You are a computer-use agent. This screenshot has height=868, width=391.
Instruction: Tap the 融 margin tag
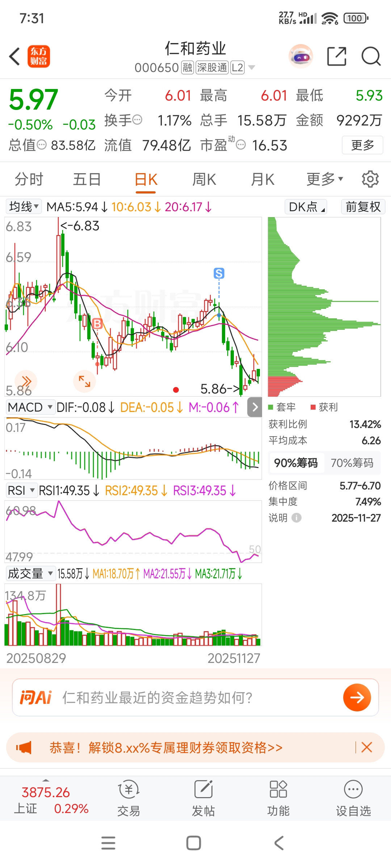click(187, 68)
